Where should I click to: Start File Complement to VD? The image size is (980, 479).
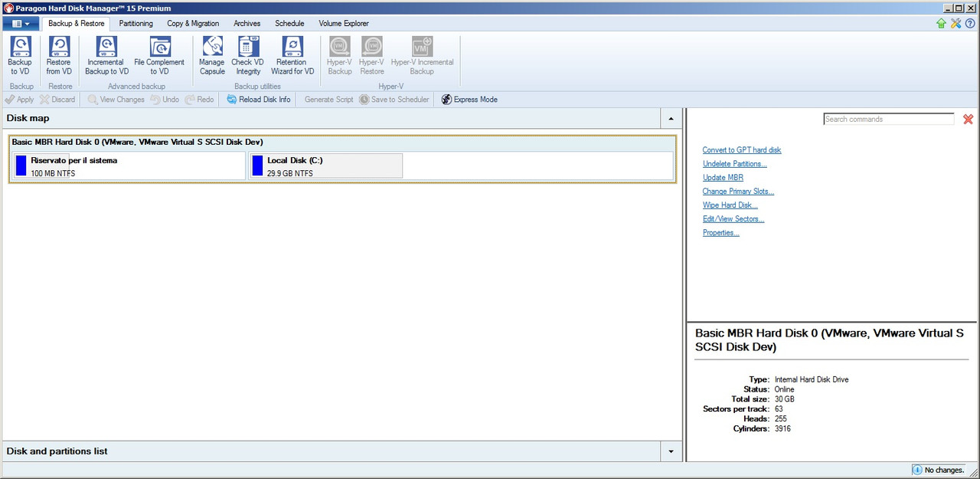pyautogui.click(x=159, y=56)
